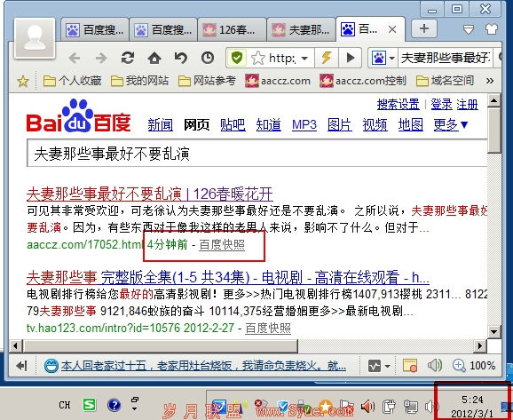Switch to the 126春... tab
Viewport: 513px width, 420px height.
click(232, 30)
